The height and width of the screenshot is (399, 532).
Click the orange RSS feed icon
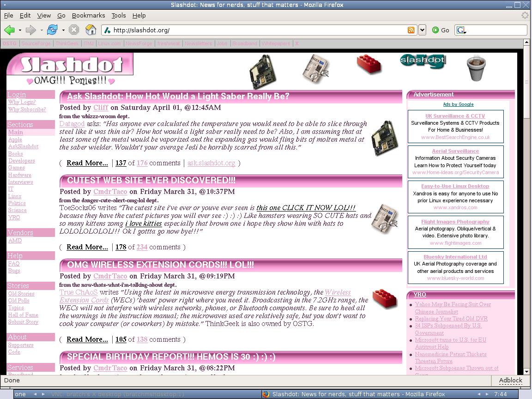411,30
